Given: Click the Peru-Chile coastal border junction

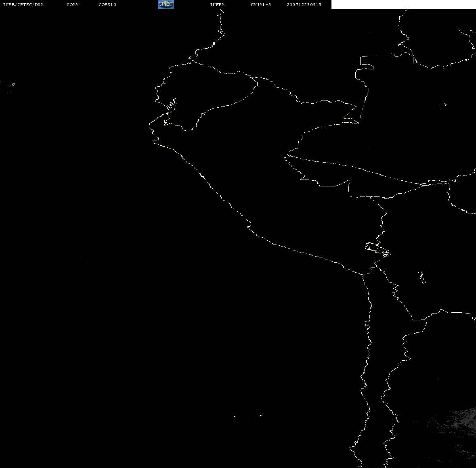Looking at the screenshot, I should (x=363, y=274).
